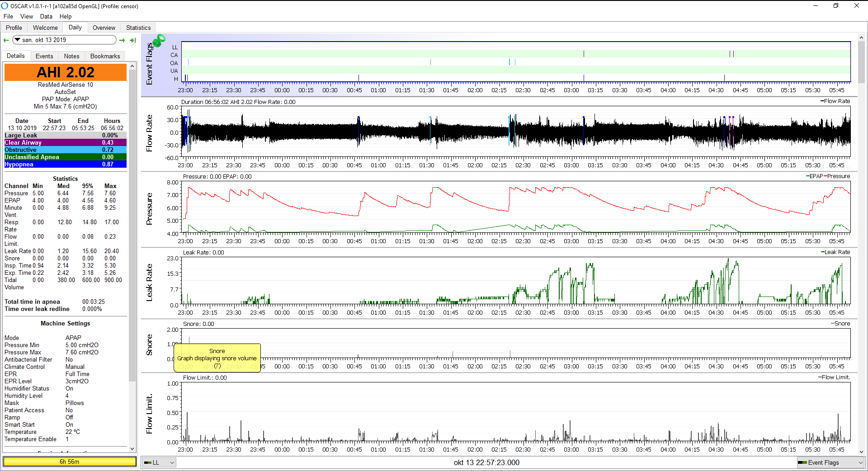Open the Help menu
868x471 pixels.
[x=66, y=16]
